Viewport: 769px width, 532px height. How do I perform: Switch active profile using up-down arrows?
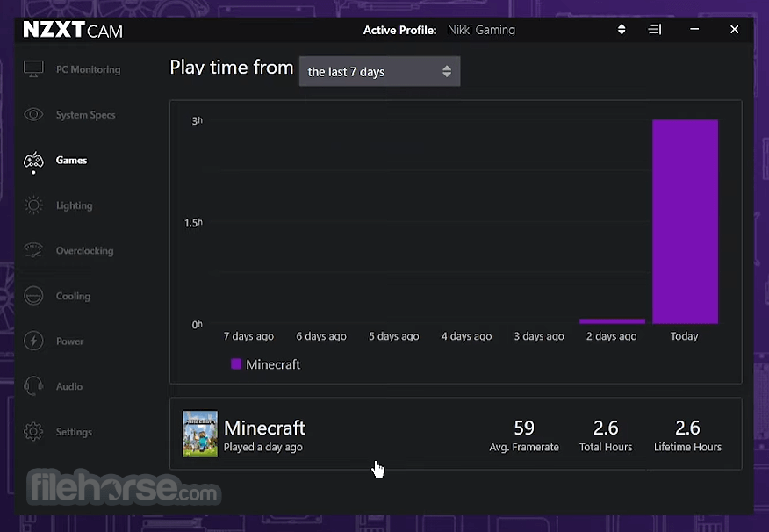[x=622, y=30]
